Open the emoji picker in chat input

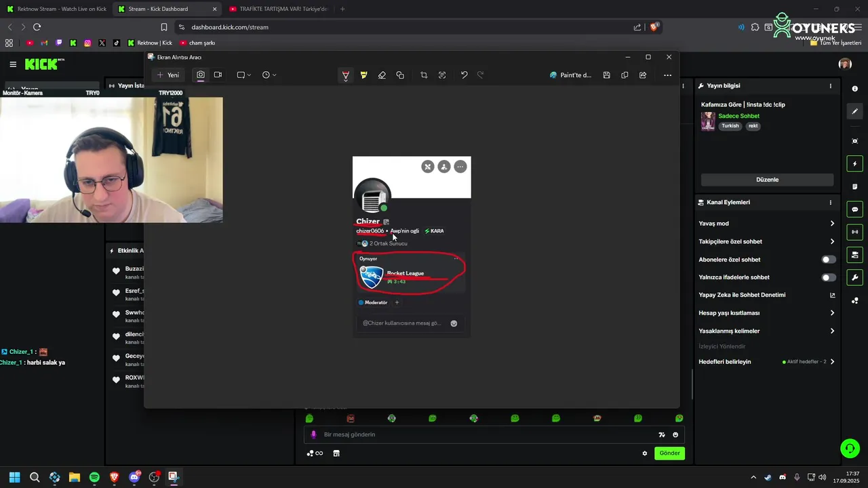[675, 435]
